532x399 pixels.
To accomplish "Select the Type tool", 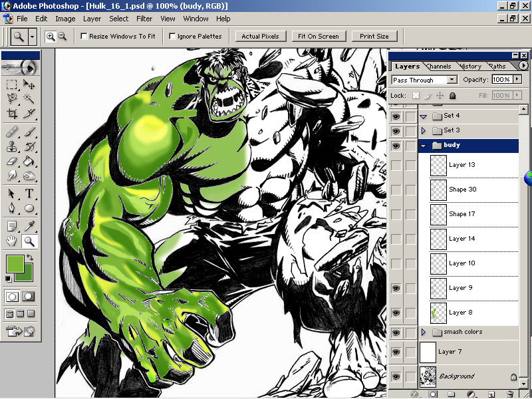I will point(29,194).
